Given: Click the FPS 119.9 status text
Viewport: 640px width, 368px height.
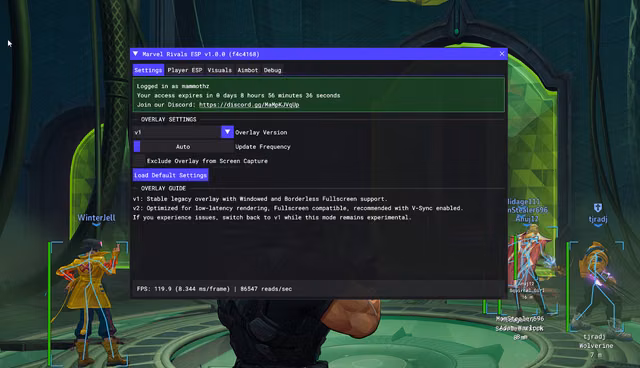Looking at the screenshot, I should coord(214,289).
